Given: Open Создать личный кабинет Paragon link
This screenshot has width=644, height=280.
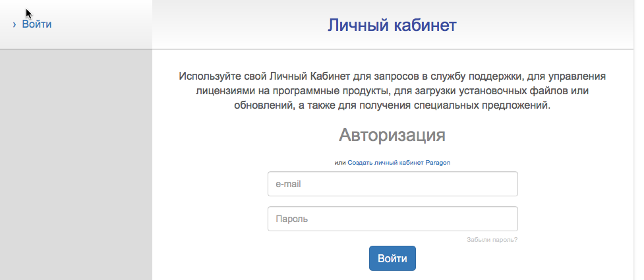Looking at the screenshot, I should (x=399, y=163).
